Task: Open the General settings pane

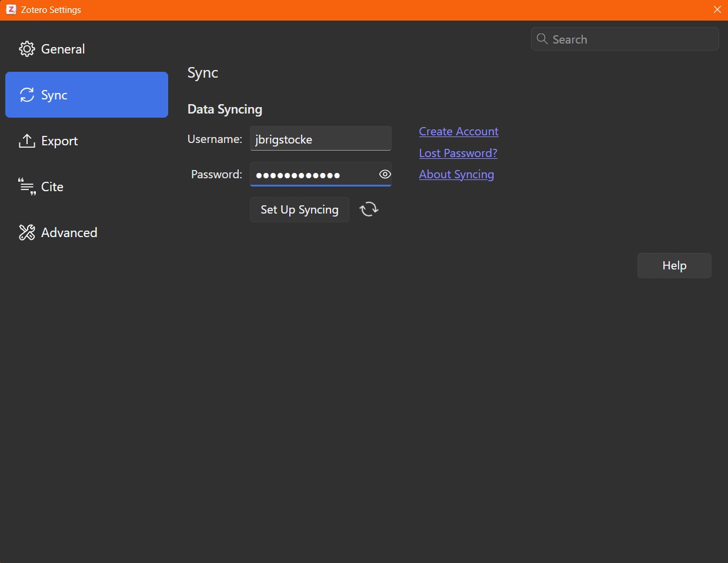Action: [x=86, y=49]
